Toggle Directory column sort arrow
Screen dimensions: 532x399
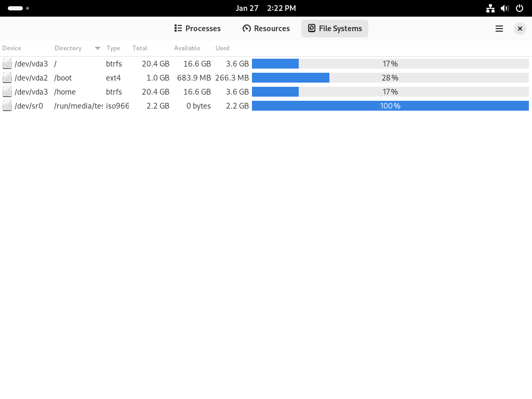tap(97, 48)
